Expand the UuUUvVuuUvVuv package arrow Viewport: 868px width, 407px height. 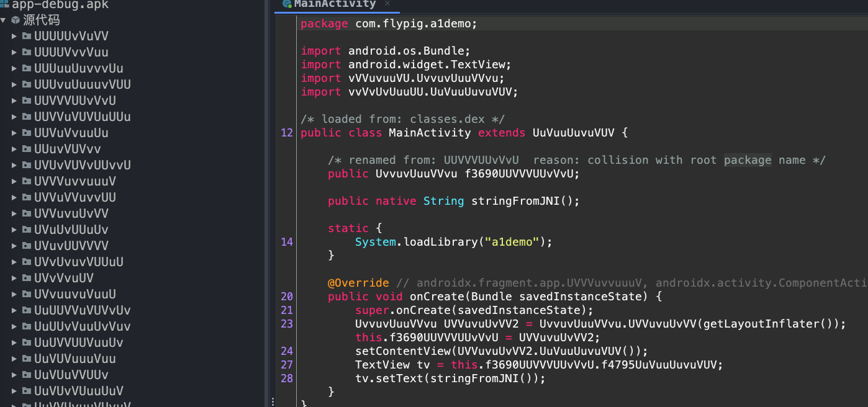point(14,326)
